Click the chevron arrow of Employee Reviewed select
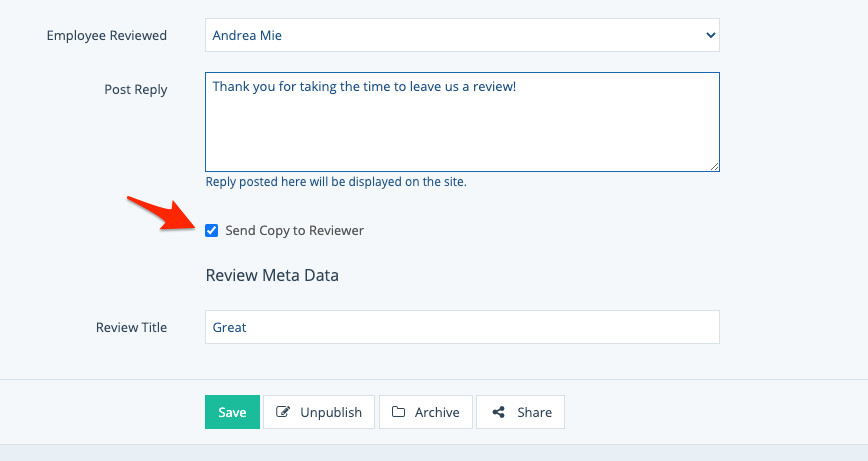 click(x=710, y=35)
